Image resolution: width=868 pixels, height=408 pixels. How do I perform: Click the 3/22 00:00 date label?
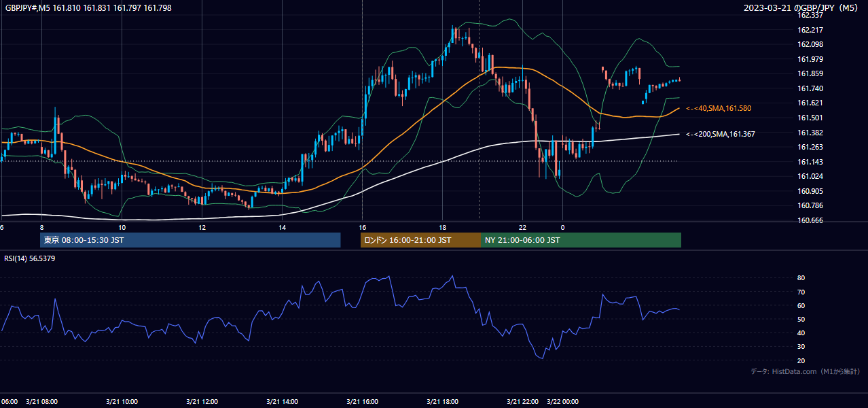[562, 402]
